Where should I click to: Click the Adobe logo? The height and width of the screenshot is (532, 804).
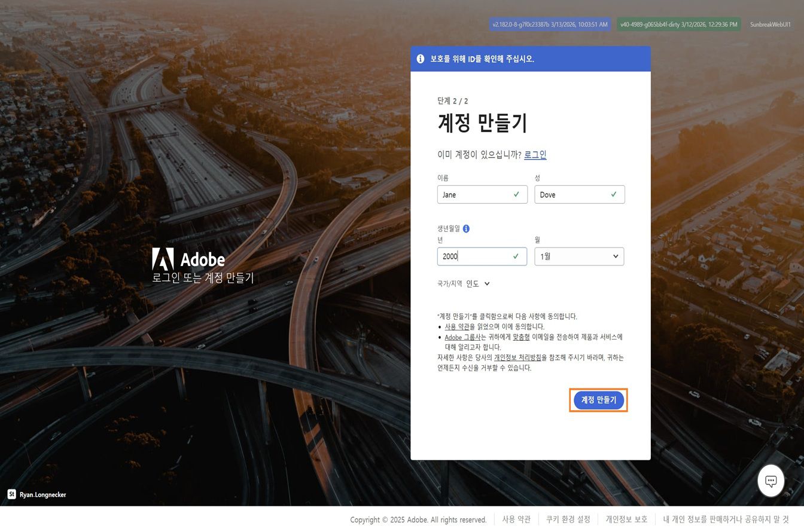pos(165,258)
